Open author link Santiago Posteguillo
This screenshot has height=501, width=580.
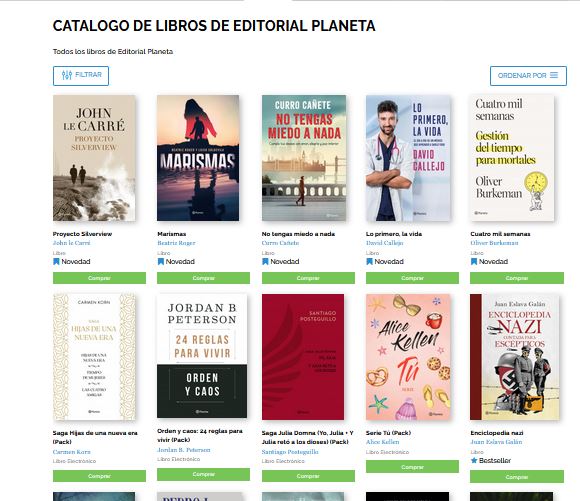[x=290, y=452]
